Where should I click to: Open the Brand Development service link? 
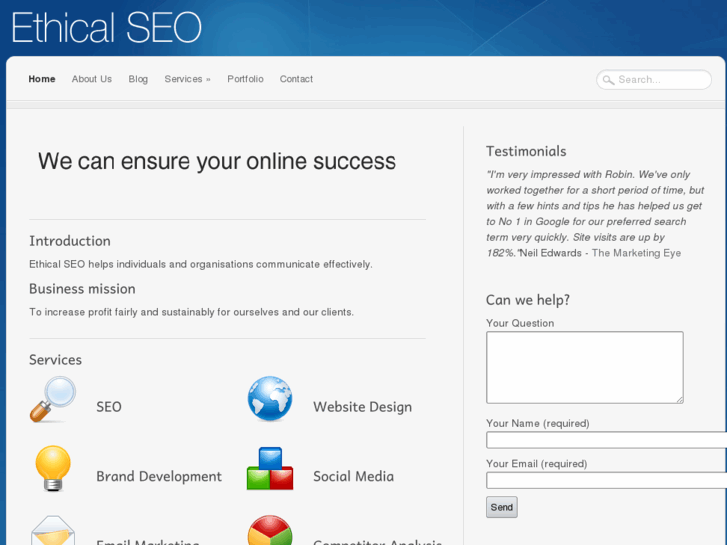pos(159,476)
